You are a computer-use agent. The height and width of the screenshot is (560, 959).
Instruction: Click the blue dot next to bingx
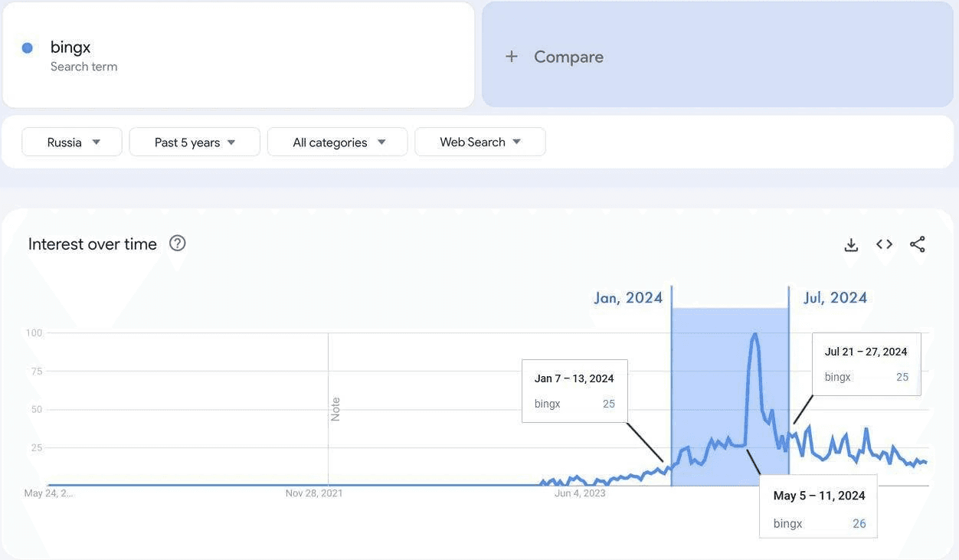28,47
